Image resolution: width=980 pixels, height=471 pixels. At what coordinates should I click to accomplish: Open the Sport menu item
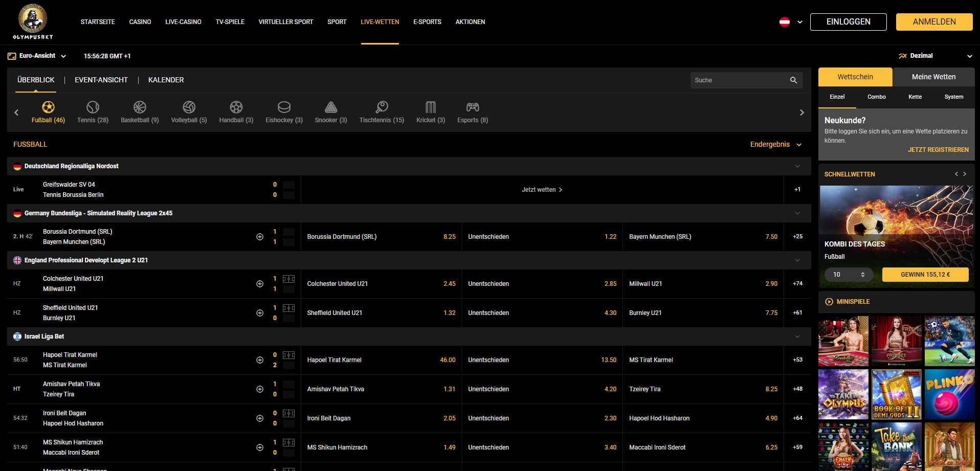pos(337,22)
